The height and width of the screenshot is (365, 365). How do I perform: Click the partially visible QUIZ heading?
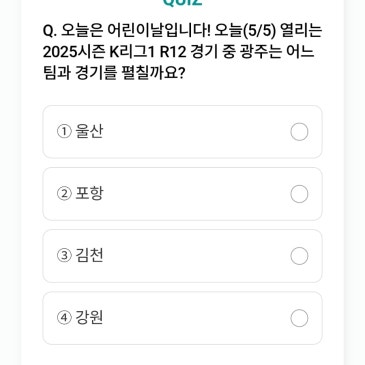tap(182, 2)
